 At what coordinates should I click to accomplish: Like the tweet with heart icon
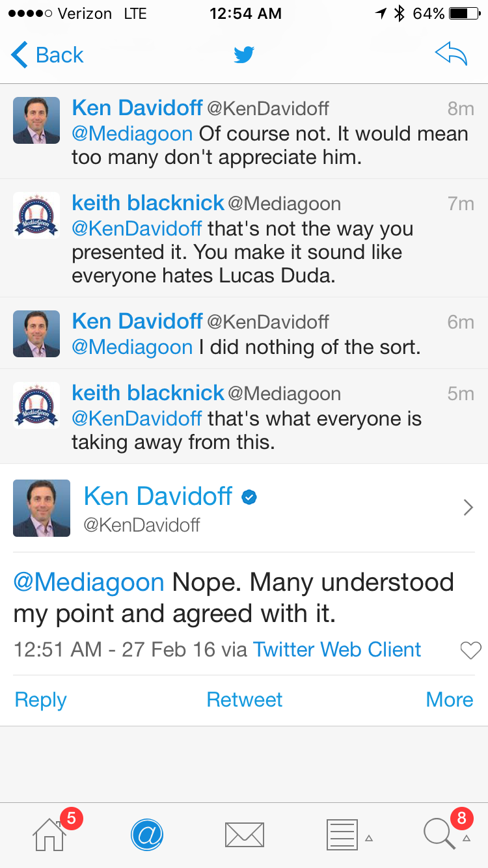470,650
